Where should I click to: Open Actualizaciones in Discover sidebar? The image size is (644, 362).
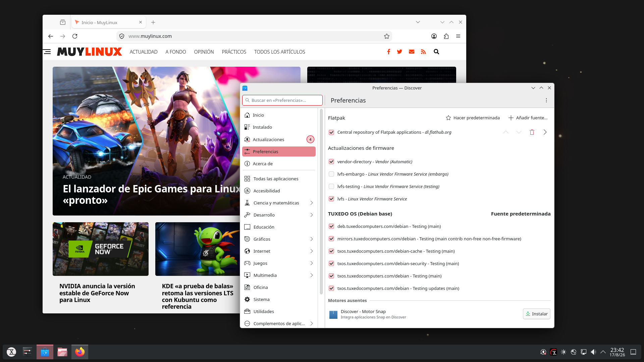pos(279,139)
